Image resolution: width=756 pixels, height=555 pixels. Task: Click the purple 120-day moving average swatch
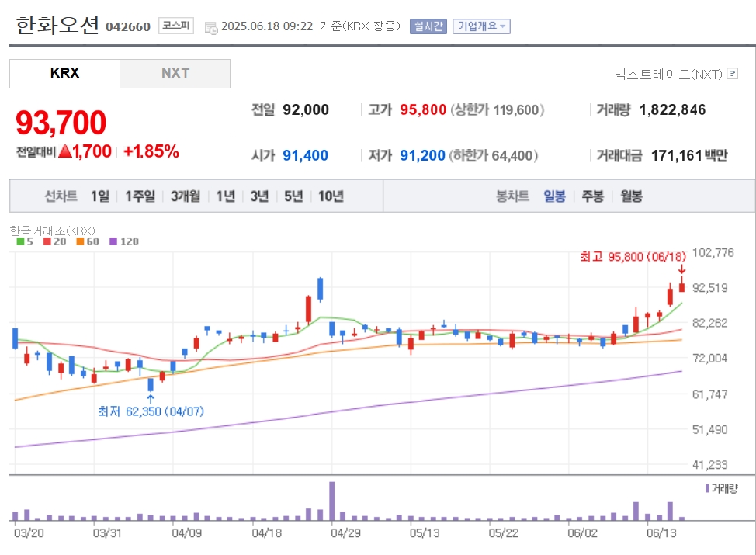click(113, 241)
